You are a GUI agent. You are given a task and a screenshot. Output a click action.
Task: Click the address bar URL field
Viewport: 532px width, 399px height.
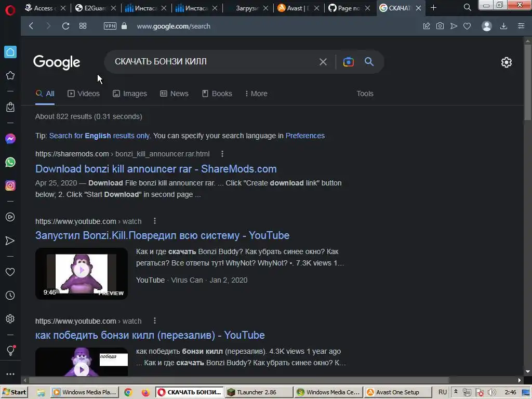(174, 26)
